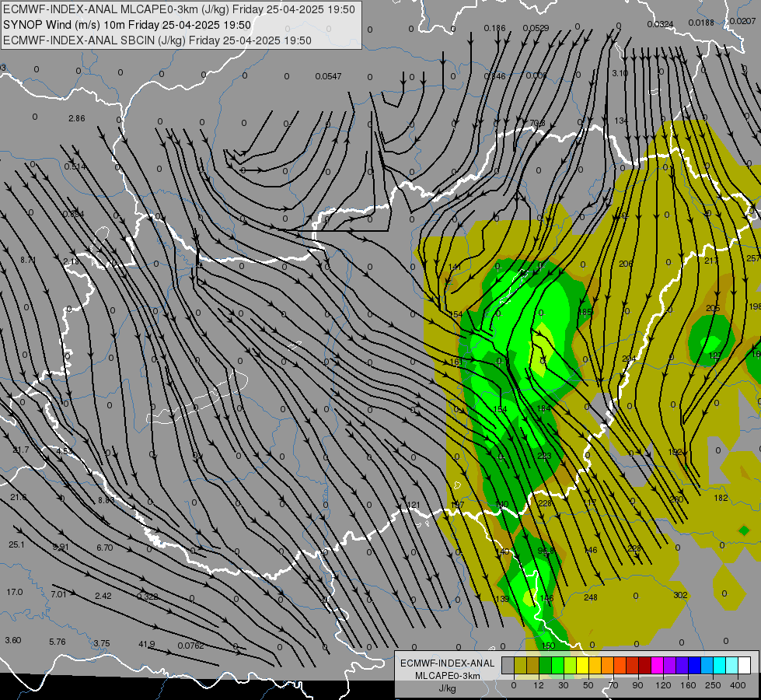
Task: Click the map value '17.0'
Action: pos(15,592)
